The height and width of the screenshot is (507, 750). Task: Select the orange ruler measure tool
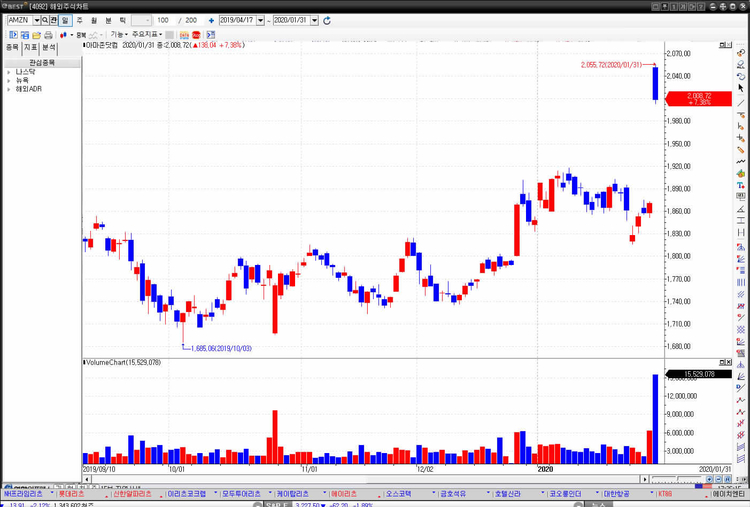coord(741,150)
